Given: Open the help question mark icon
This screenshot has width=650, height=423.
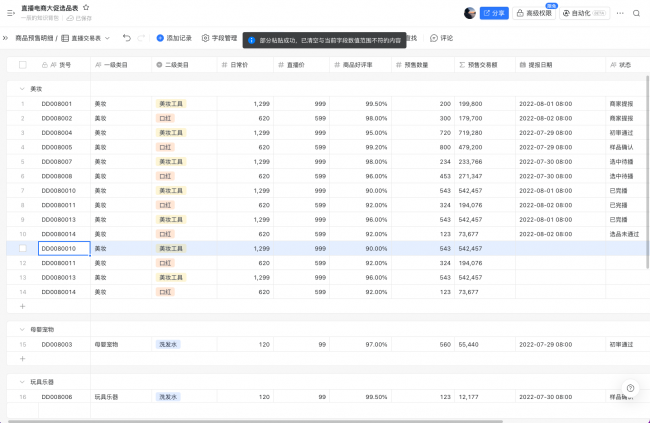Looking at the screenshot, I should (630, 388).
